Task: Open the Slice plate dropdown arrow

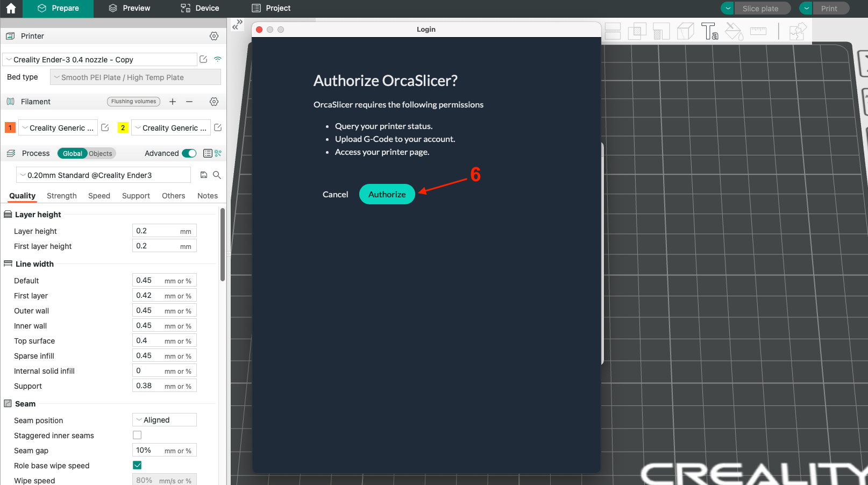Action: pos(728,8)
